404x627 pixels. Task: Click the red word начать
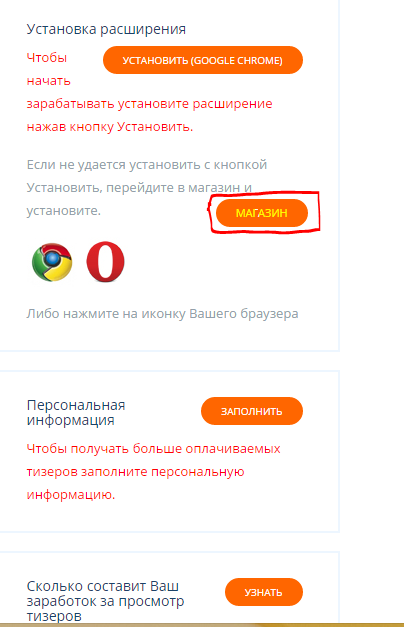pos(48,81)
